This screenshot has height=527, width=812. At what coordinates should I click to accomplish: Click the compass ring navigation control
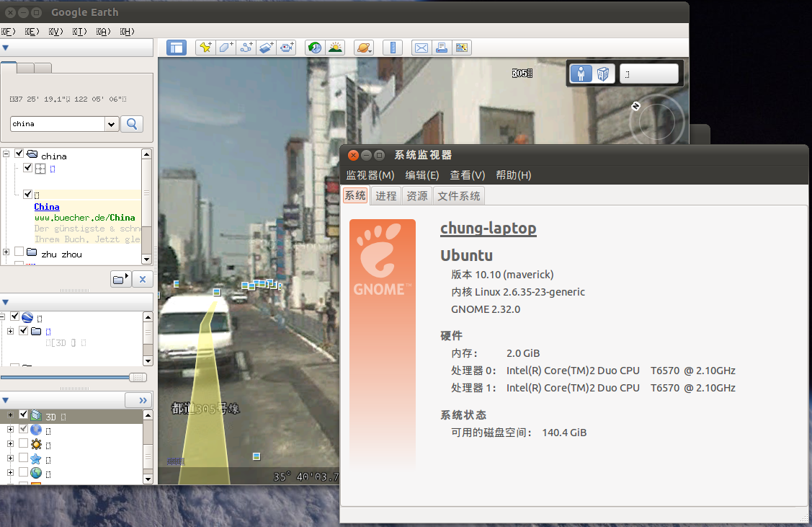pyautogui.click(x=656, y=123)
